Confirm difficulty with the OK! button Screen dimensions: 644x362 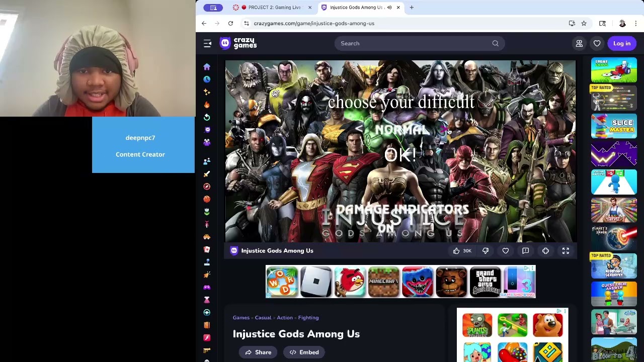coord(400,155)
